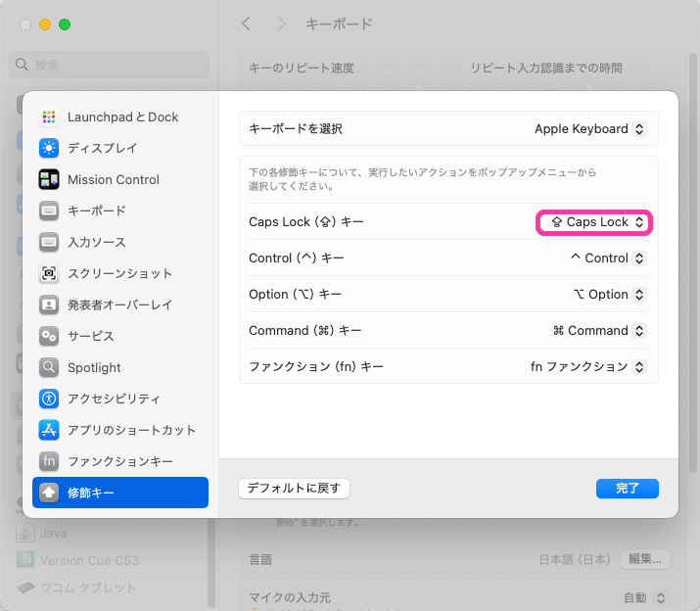Click the Spotlight magnifier icon
The image size is (700, 611).
[x=49, y=368]
